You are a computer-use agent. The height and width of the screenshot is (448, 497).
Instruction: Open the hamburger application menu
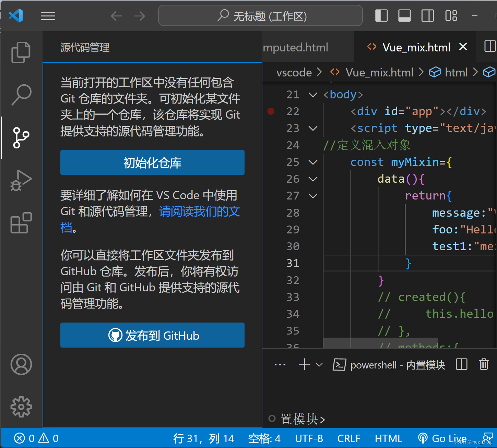pos(48,16)
